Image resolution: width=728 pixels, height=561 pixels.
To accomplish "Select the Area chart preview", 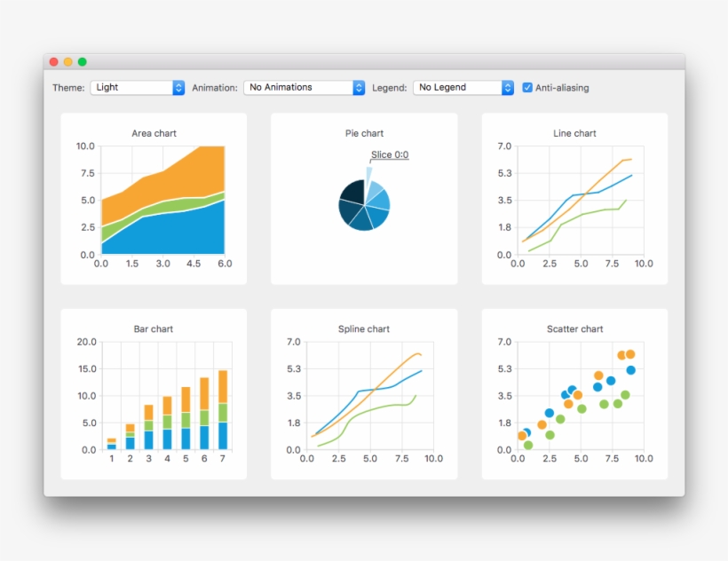I will click(154, 198).
